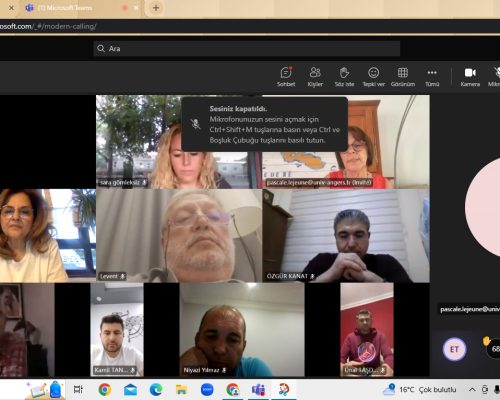Open a new browser tab

coord(156,8)
